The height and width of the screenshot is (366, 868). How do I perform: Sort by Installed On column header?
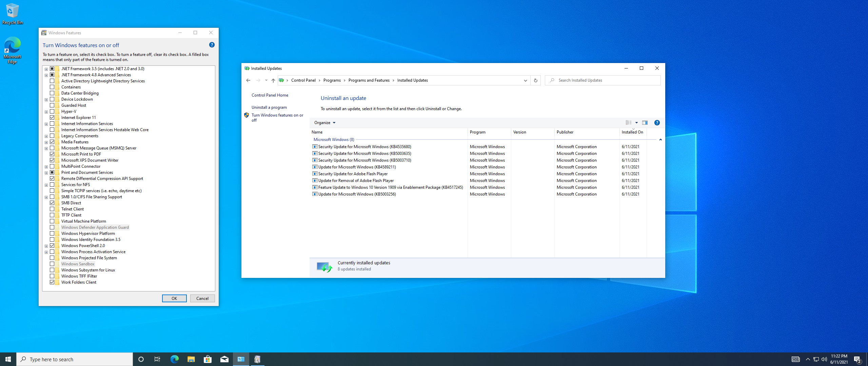click(x=633, y=132)
